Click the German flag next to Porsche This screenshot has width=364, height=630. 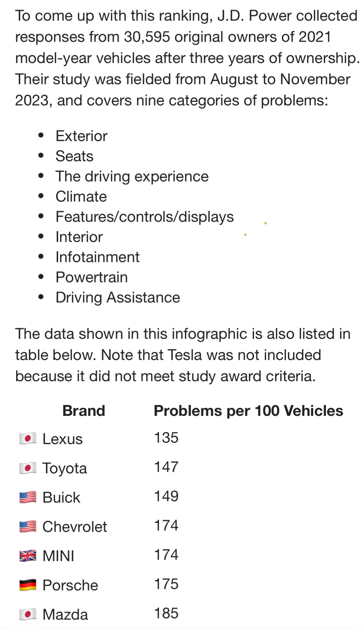(x=28, y=585)
